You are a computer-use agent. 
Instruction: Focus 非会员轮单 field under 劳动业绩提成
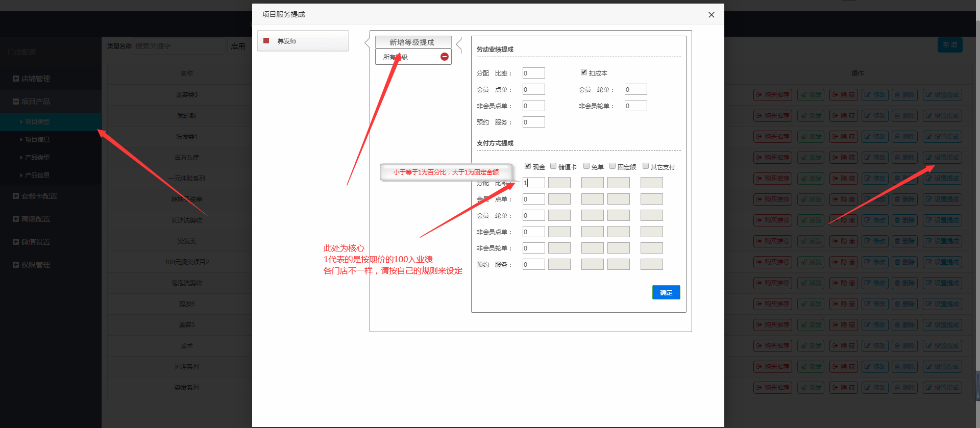636,106
